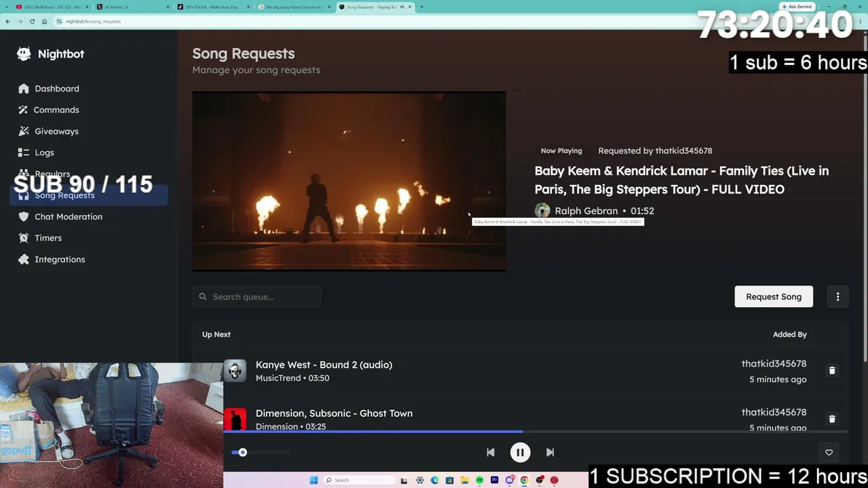The width and height of the screenshot is (868, 488).
Task: Click the Ask Gemini button
Action: pyautogui.click(x=797, y=7)
